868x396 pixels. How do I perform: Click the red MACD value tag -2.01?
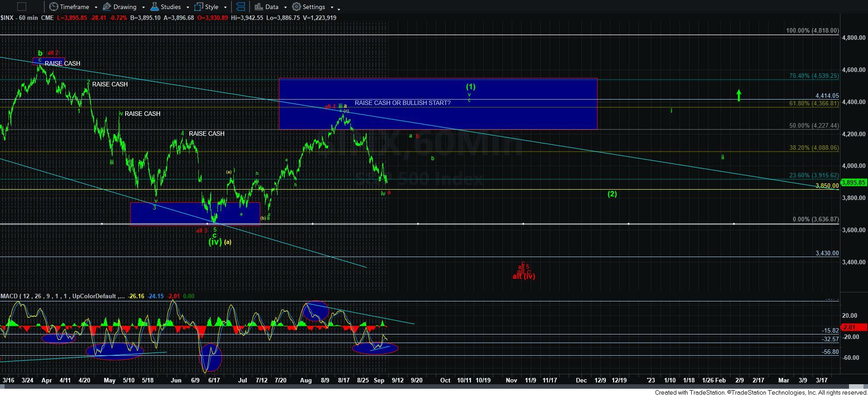click(854, 327)
